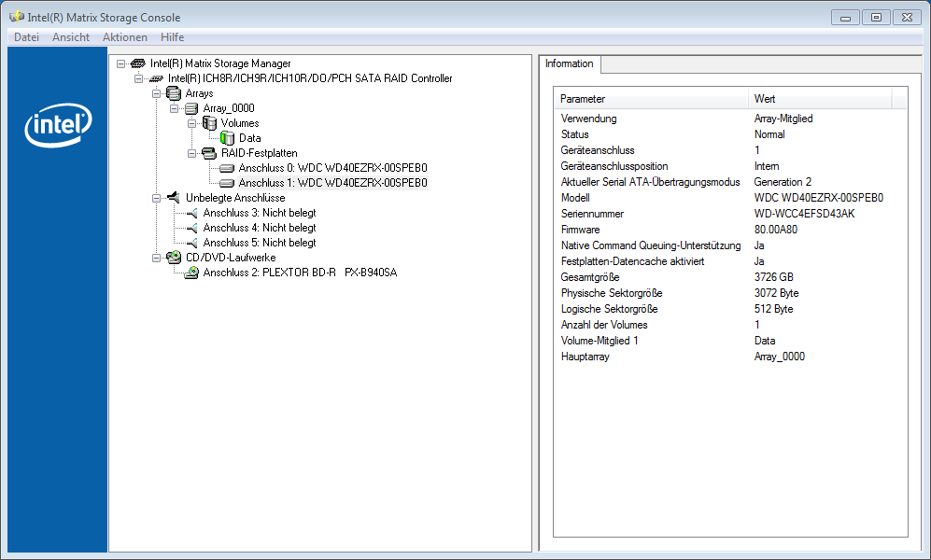Click the Festplatten-Datencache aktiviert label
Screen dimensions: 931x560
(632, 261)
